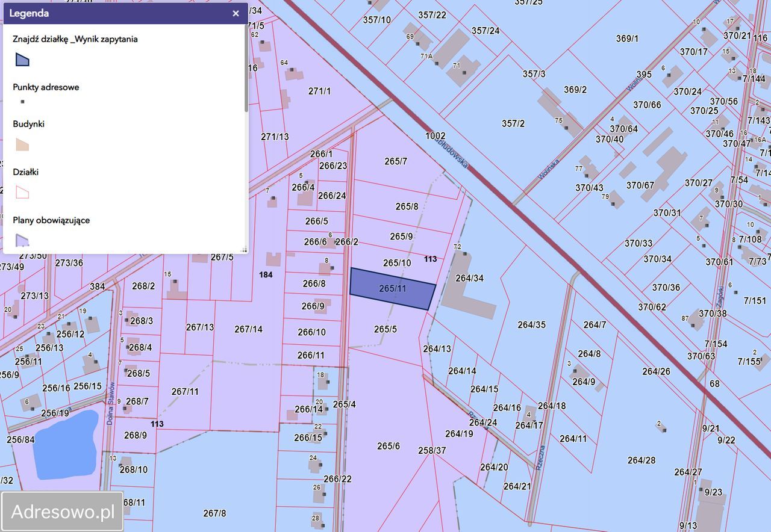771x532 pixels.
Task: Click parcel label 265/5
Action: (x=385, y=329)
